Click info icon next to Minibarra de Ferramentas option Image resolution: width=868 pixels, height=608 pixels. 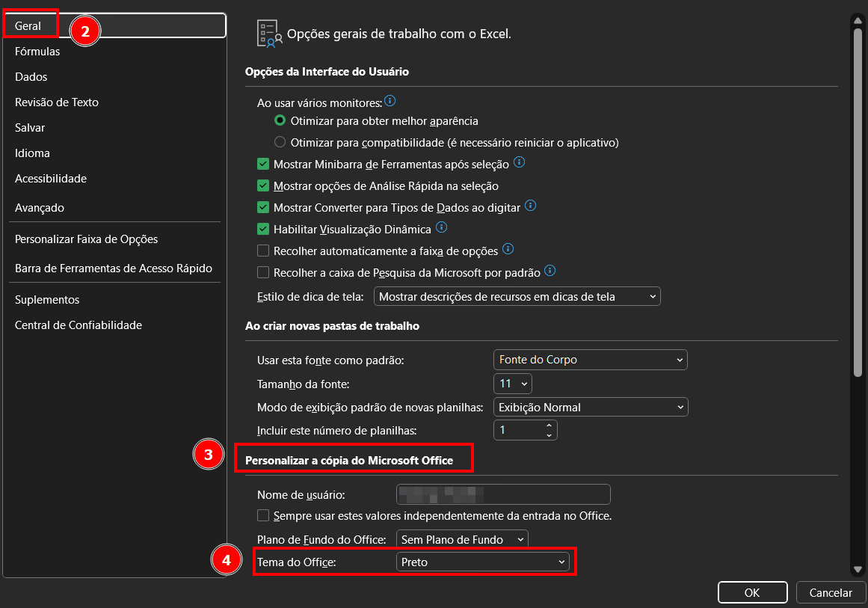[520, 162]
